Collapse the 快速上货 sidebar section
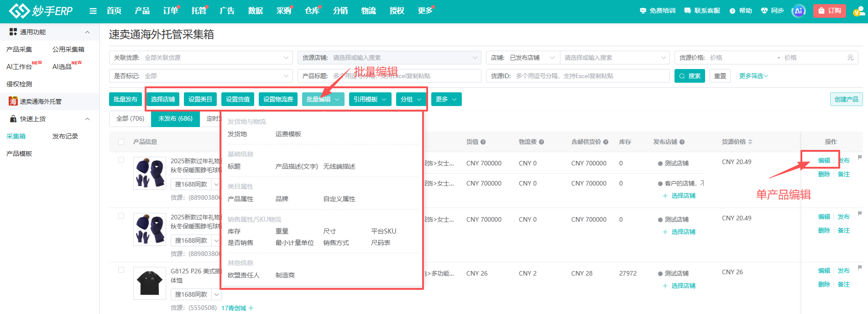Viewport: 868px width, 314px height. pyautogui.click(x=87, y=119)
